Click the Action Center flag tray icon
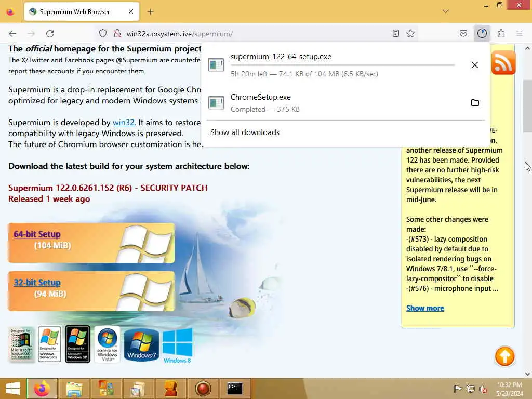The width and height of the screenshot is (532, 399). pos(458,389)
